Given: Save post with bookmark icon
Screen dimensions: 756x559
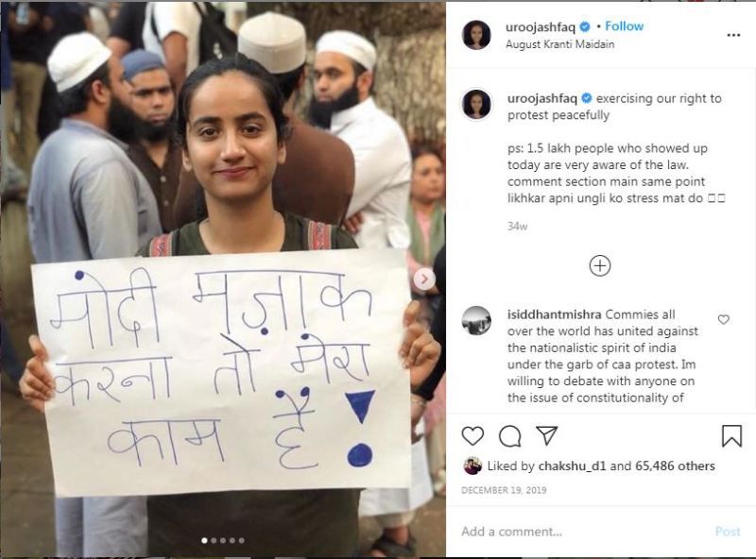Looking at the screenshot, I should click(x=731, y=435).
